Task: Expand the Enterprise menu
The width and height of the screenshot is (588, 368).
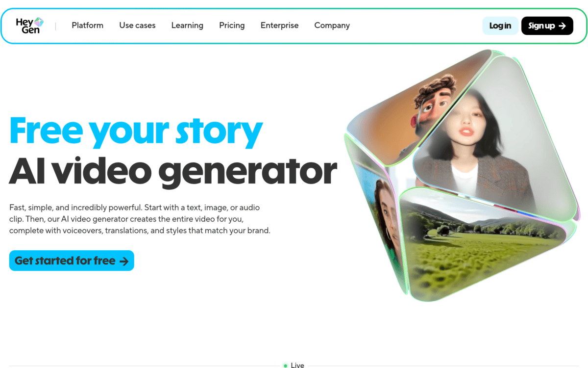Action: [x=279, y=26]
